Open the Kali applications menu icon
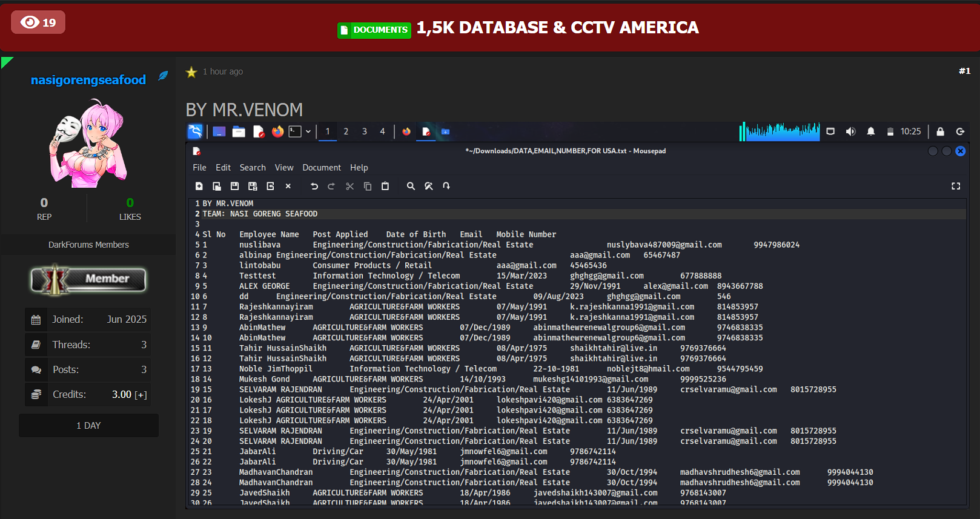This screenshot has height=519, width=980. [195, 131]
